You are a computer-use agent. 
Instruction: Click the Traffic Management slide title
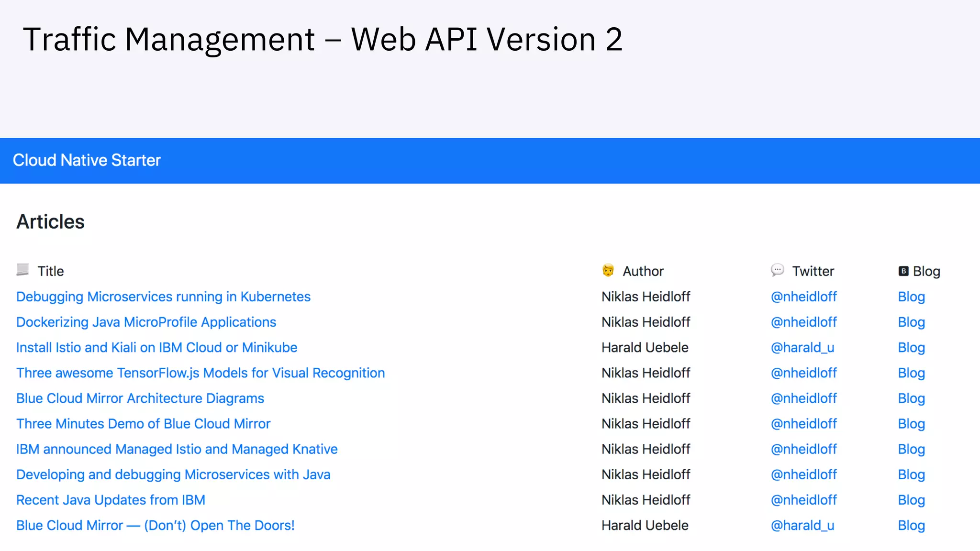click(323, 39)
